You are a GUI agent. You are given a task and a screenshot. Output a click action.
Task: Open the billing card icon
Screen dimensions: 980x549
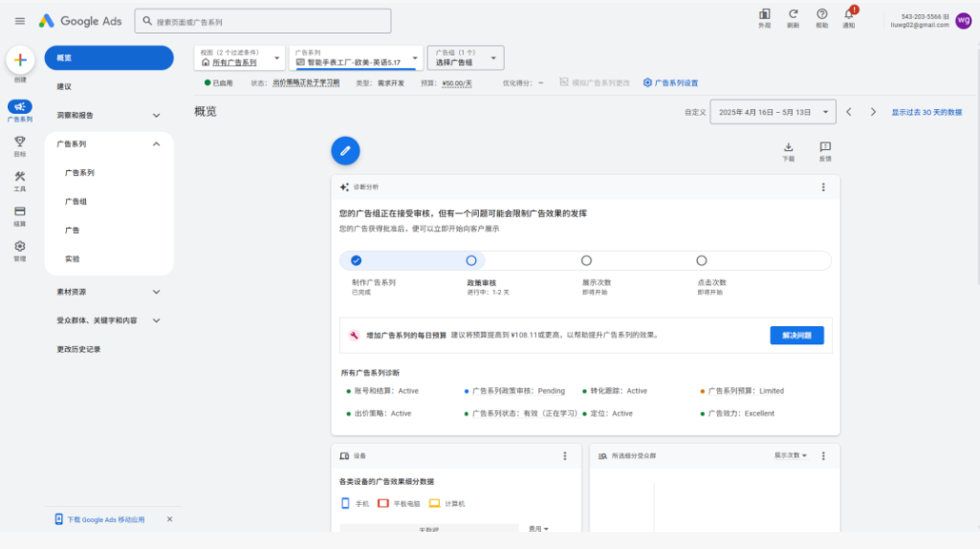(20, 211)
